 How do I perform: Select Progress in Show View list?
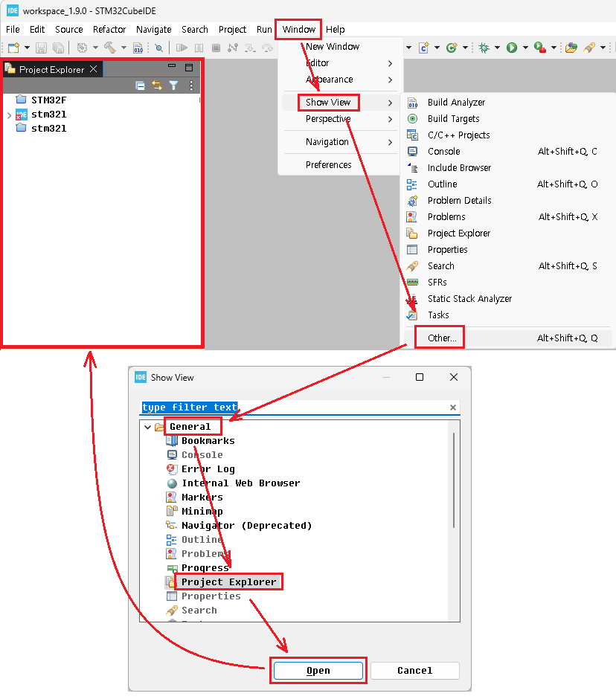coord(205,568)
